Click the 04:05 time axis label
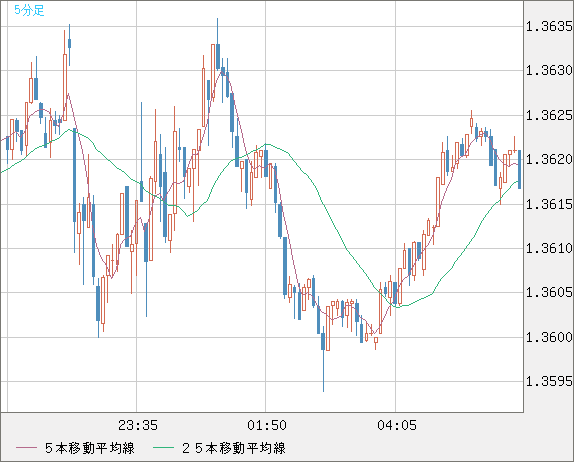Image resolution: width=574 pixels, height=462 pixels. coord(397,425)
